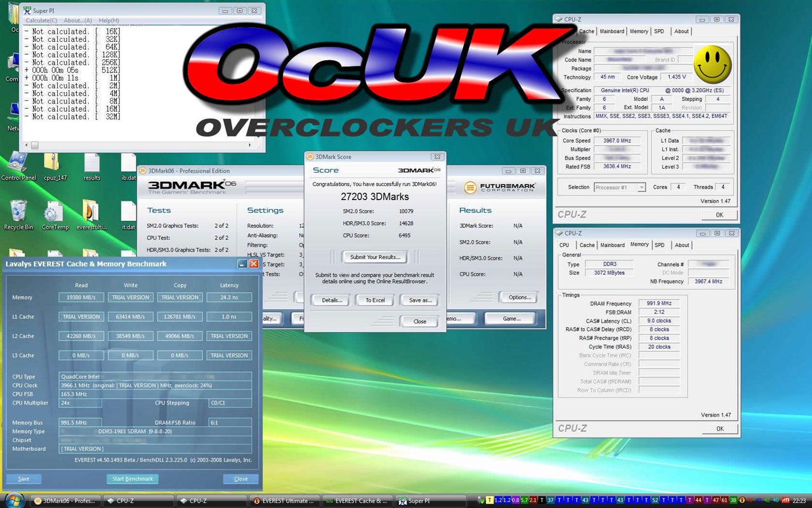812x508 pixels.
Task: Expand the Processor #1 selection dropdown
Action: 620,187
